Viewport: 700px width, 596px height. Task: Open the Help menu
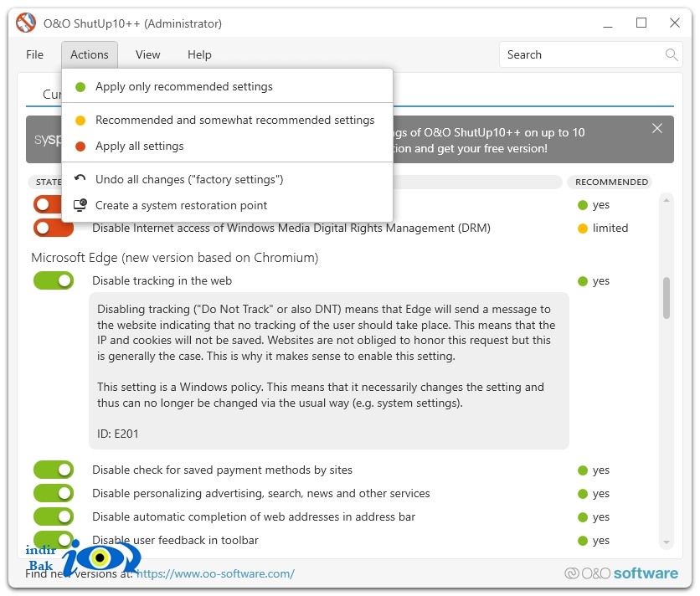click(199, 54)
